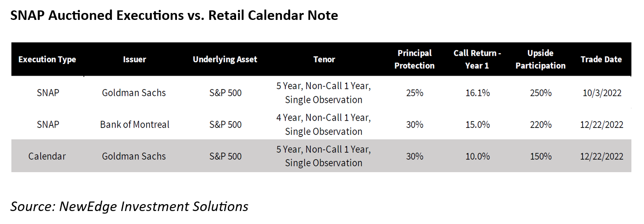Click the 10/3/2022 trade date
Screen dimensions: 644x224
(601, 93)
